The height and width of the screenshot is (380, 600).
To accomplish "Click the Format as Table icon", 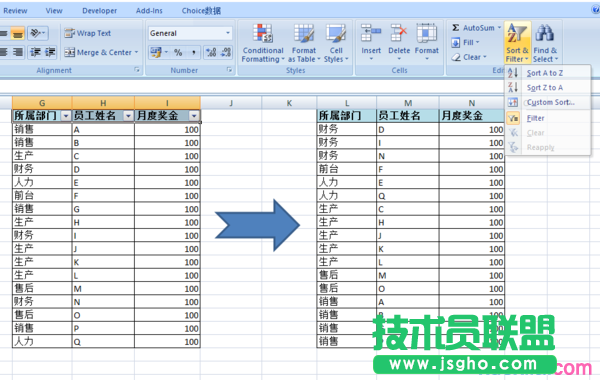I will pyautogui.click(x=304, y=33).
